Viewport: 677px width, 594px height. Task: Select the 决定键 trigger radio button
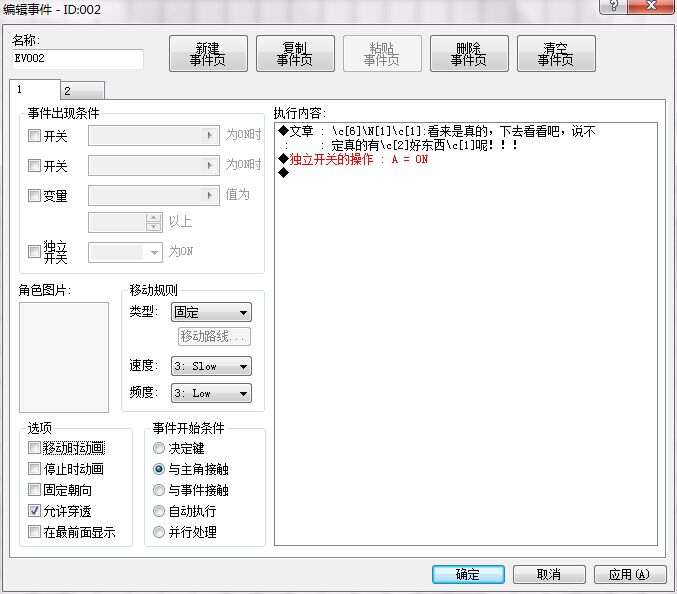pyautogui.click(x=159, y=448)
